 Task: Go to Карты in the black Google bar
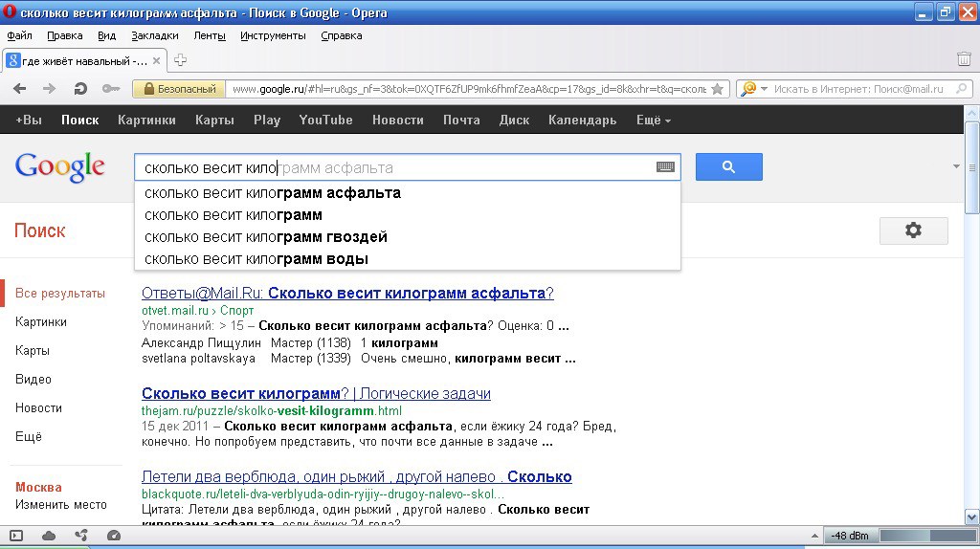(x=214, y=120)
